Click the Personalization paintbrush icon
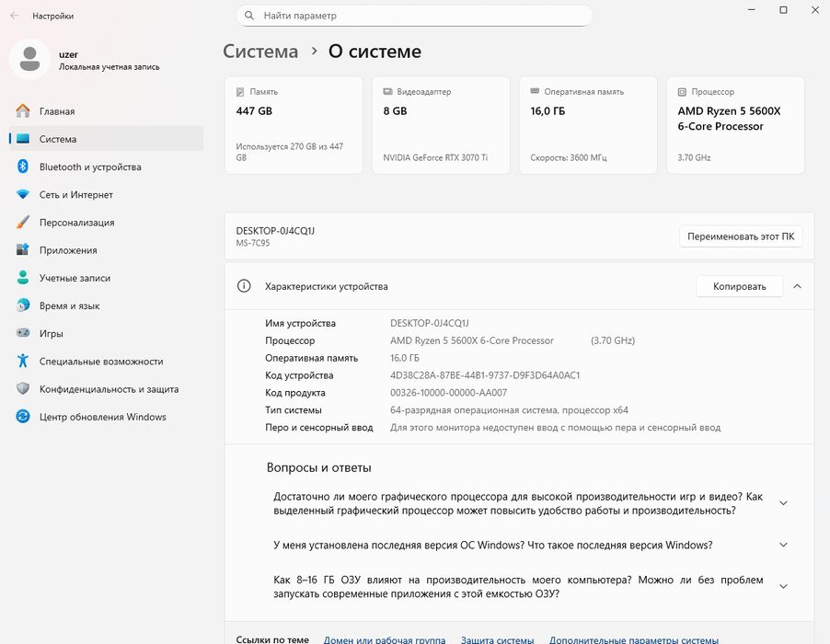The image size is (830, 644). click(x=23, y=223)
